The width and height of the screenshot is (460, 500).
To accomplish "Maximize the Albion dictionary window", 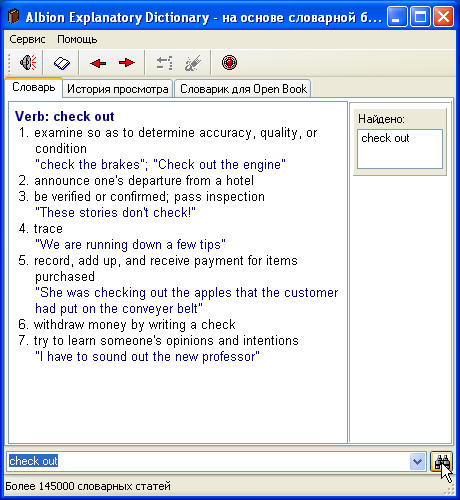I will 420,17.
